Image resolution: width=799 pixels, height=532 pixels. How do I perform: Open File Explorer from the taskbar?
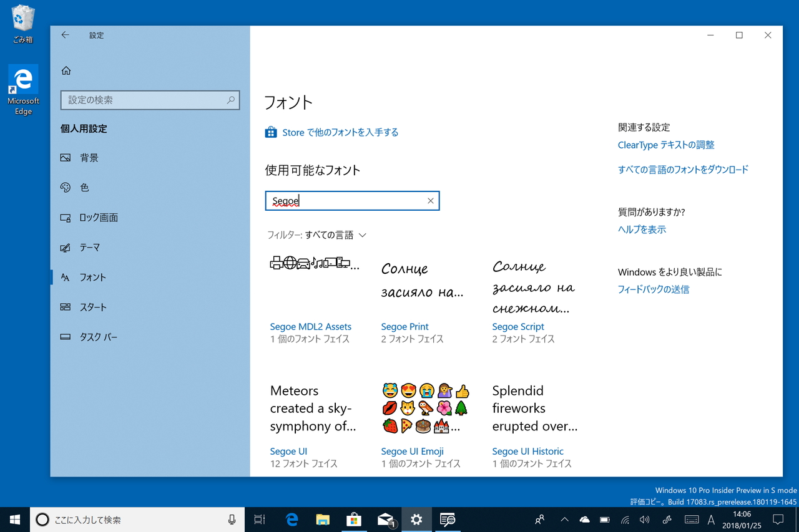[x=323, y=520]
